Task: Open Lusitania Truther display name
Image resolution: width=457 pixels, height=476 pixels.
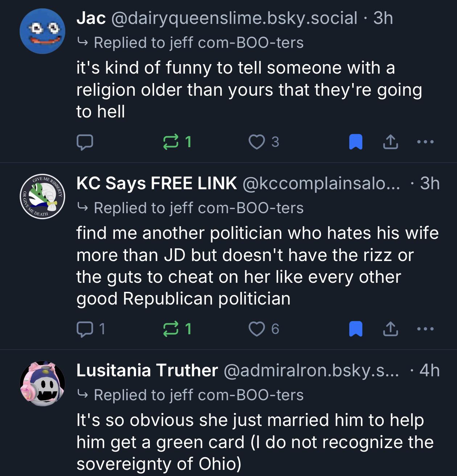Action: click(147, 371)
